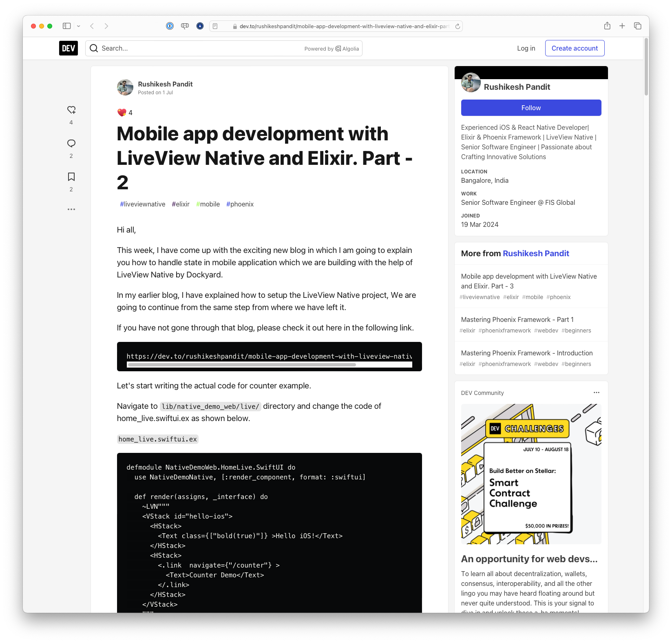The image size is (672, 643).
Task: Click the Create account button
Action: point(575,48)
